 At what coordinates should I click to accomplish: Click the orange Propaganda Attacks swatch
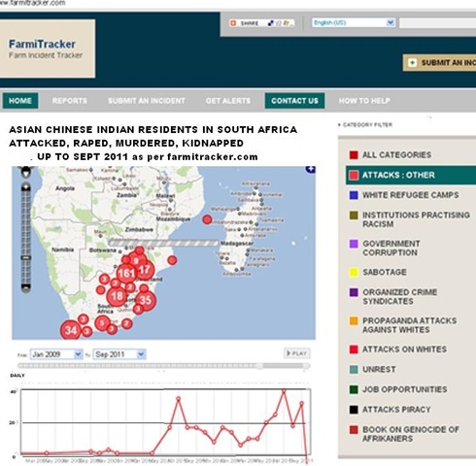coord(354,320)
